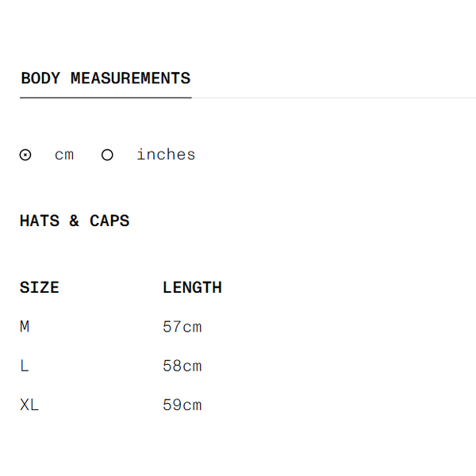Click the 59cm length value
The height and width of the screenshot is (476, 476).
pyautogui.click(x=182, y=405)
